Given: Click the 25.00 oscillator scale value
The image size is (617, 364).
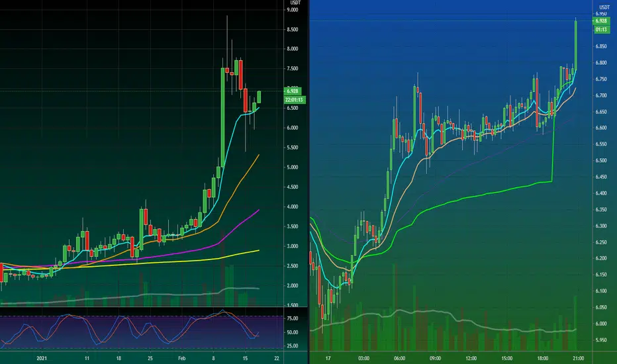Looking at the screenshot, I should pos(293,346).
